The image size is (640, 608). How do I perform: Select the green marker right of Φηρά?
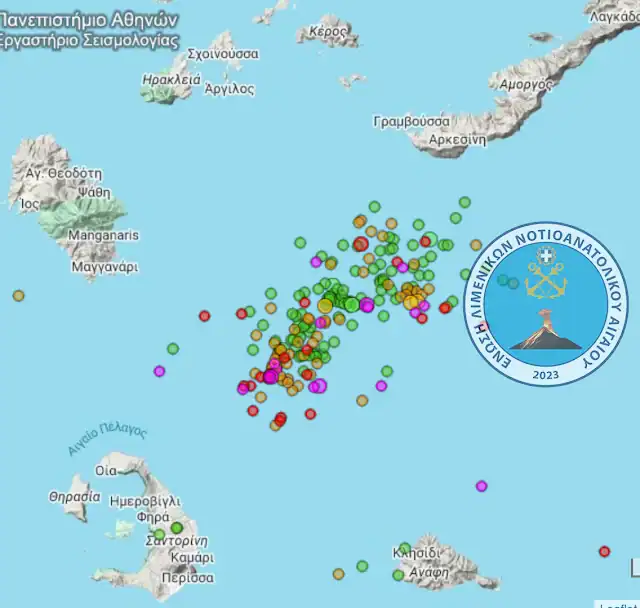click(x=177, y=527)
